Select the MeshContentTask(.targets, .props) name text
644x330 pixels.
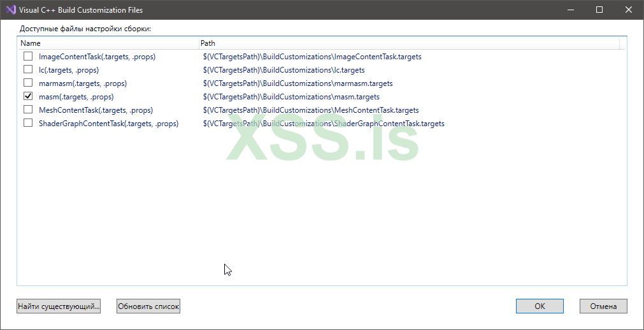[x=96, y=110]
